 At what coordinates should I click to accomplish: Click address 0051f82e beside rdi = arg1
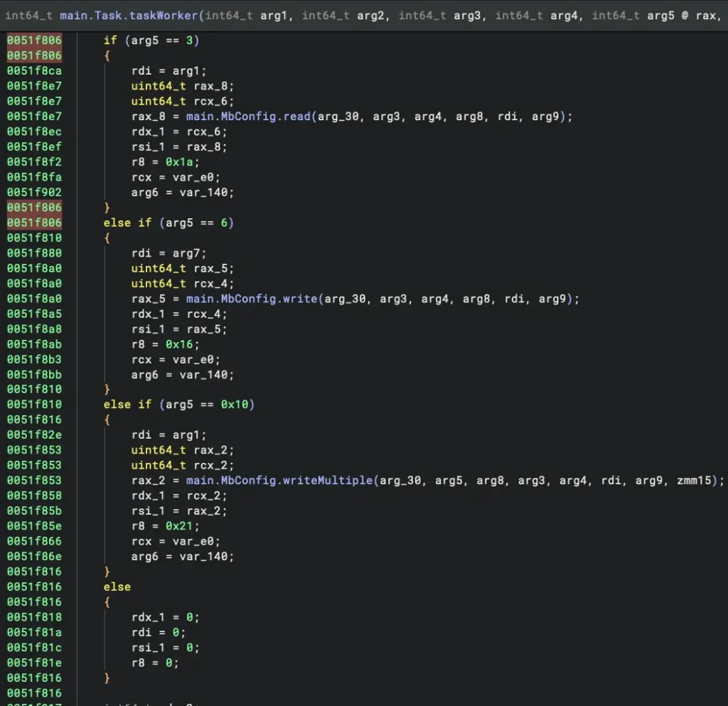[34, 435]
